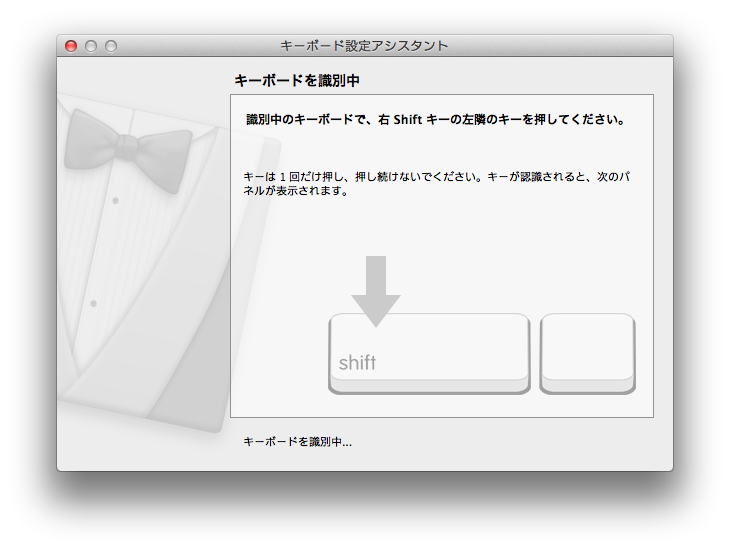Click the greyed-out minimize button
The image size is (730, 550).
(91, 46)
